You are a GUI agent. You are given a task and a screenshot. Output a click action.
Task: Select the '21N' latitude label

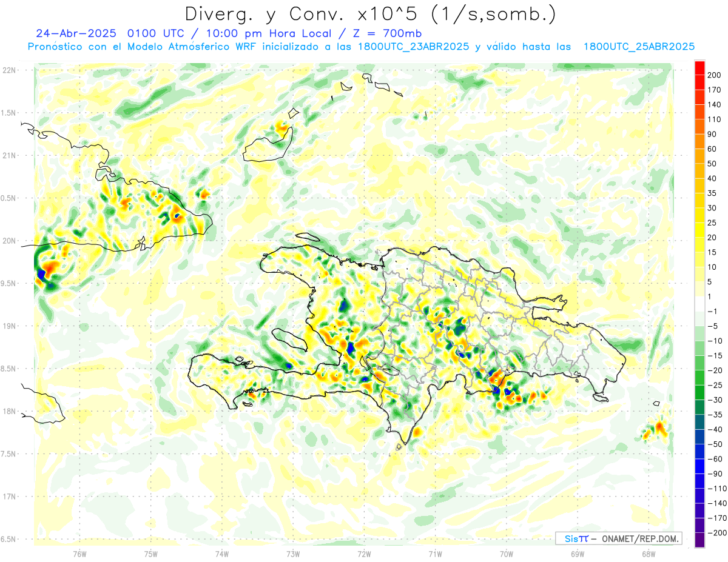8,155
